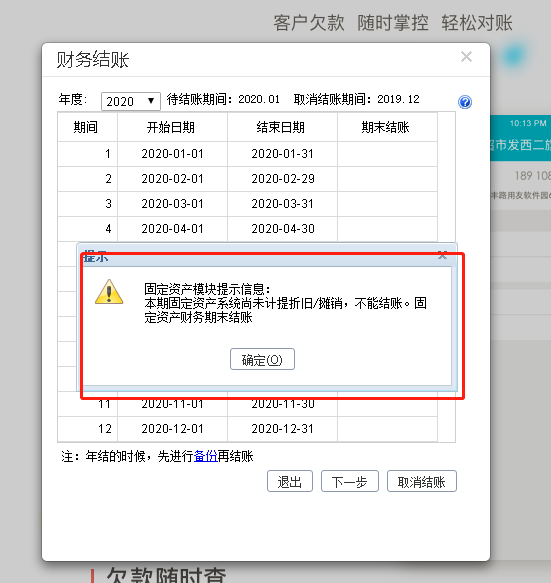Open the 备份 link
This screenshot has width=551, height=583.
pyautogui.click(x=206, y=456)
